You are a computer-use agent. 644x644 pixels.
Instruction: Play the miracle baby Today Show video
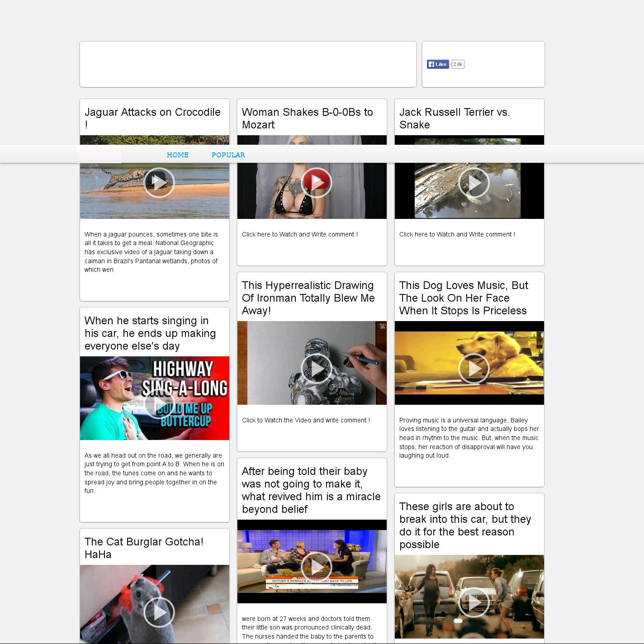click(x=316, y=567)
